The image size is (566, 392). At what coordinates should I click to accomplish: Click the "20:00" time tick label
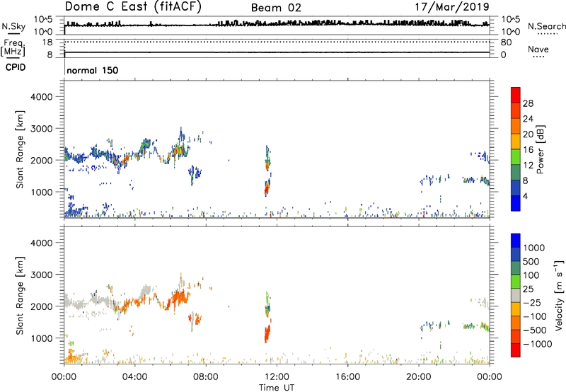(418, 377)
